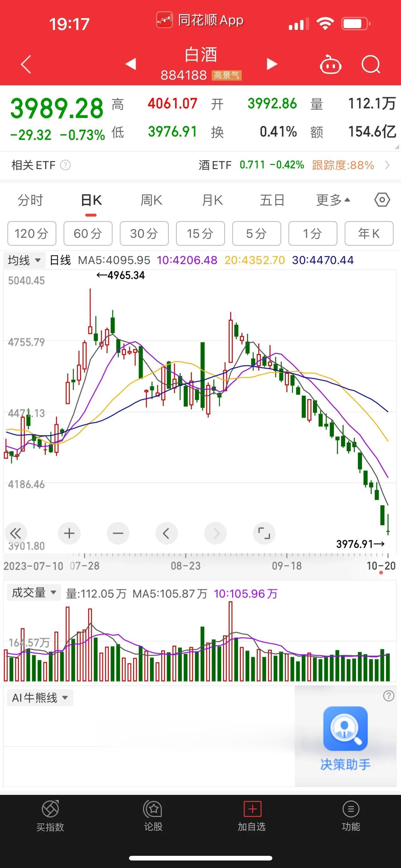This screenshot has height=868, width=401.
Task: Open AI牛熊线 help question mark
Action: point(388,696)
